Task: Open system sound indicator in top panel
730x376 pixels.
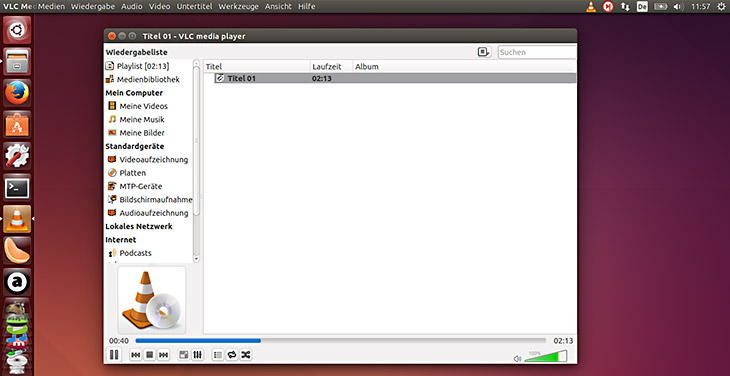Action: [x=678, y=7]
